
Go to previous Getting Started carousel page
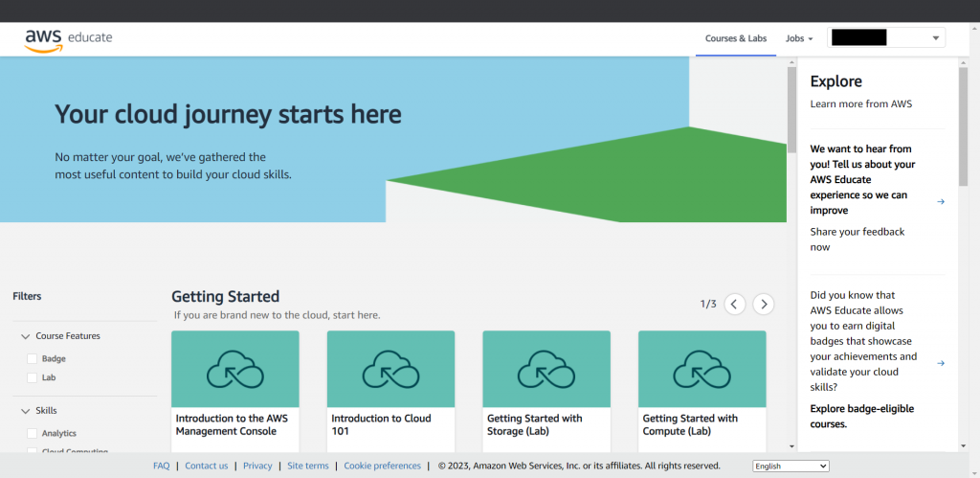pos(735,304)
